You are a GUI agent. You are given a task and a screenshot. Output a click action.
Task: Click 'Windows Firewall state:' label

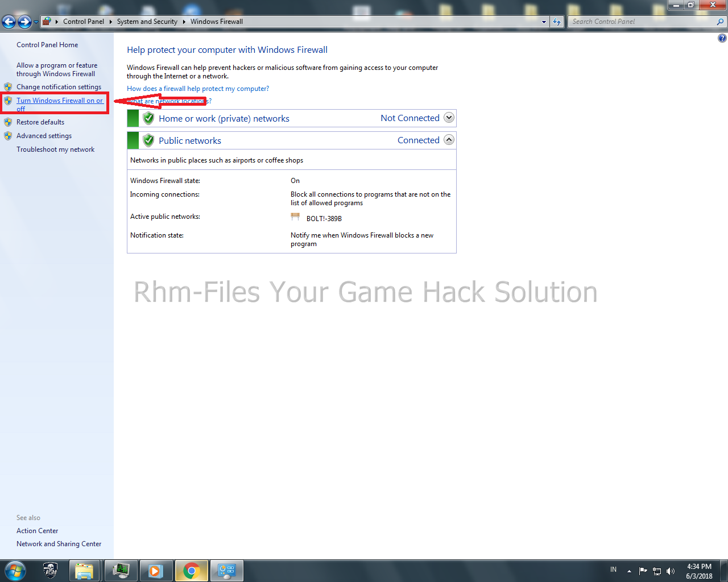[x=165, y=181]
